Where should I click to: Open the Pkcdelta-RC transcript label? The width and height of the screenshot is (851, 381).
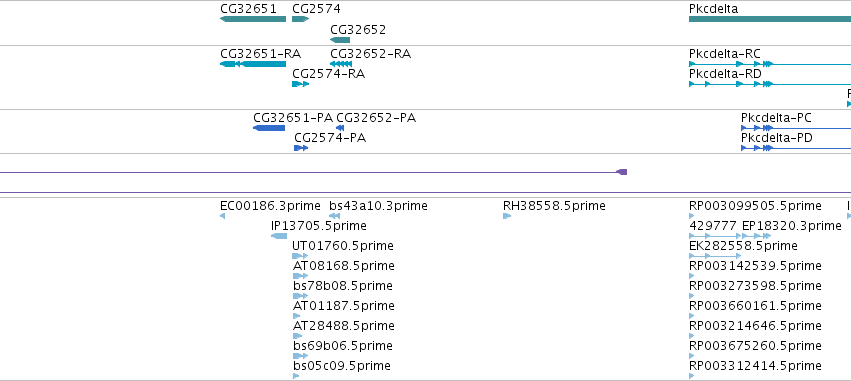tap(725, 54)
